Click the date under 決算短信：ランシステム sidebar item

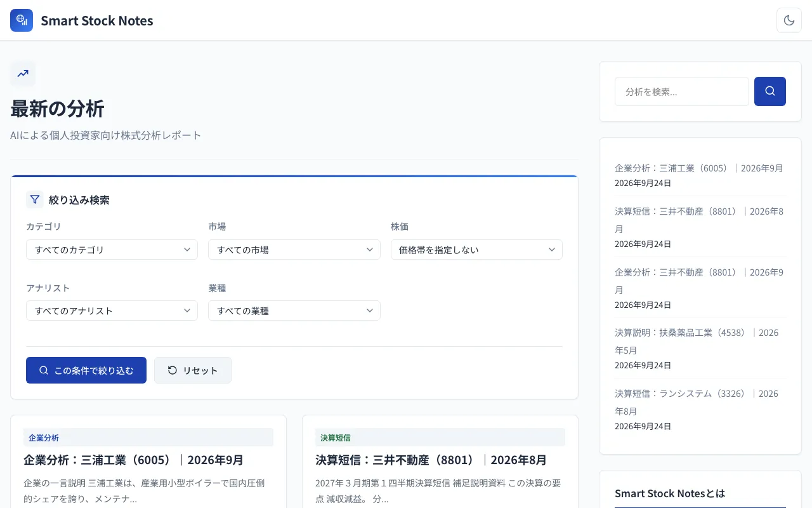tap(643, 426)
